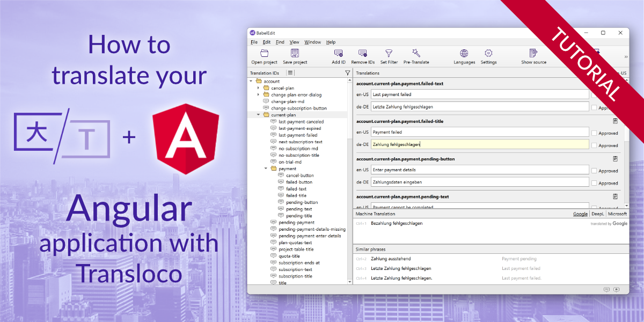Open the Find menu
This screenshot has width=644, height=322.
[280, 42]
